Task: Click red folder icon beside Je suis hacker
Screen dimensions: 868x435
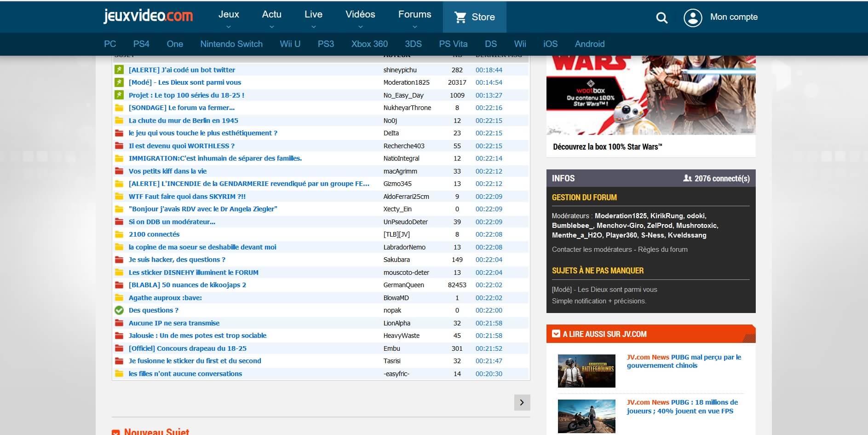Action: coord(119,260)
